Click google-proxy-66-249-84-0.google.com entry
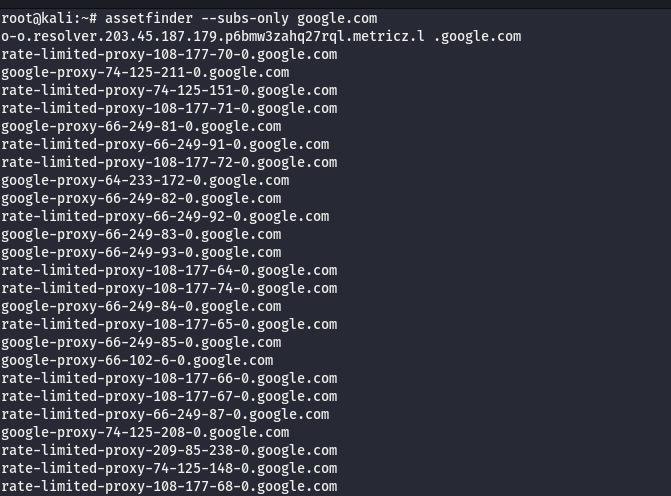The width and height of the screenshot is (671, 496). click(x=141, y=306)
